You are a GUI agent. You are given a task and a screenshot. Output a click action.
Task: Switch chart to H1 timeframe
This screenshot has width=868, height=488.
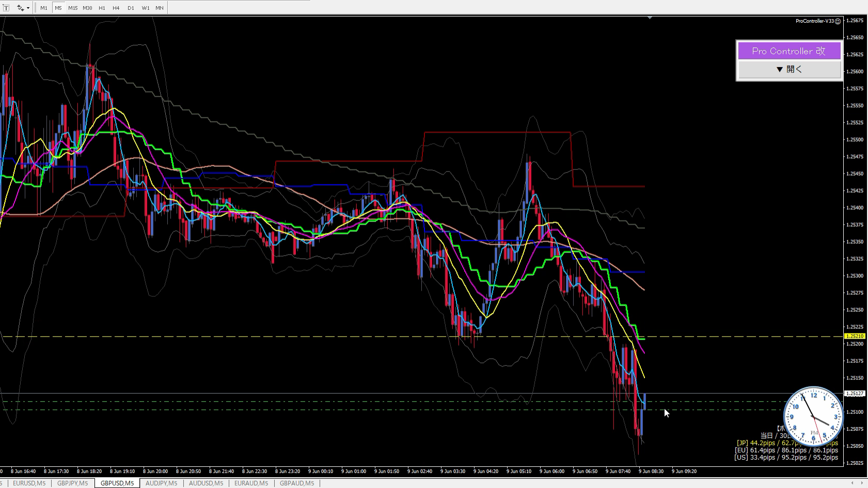(102, 8)
